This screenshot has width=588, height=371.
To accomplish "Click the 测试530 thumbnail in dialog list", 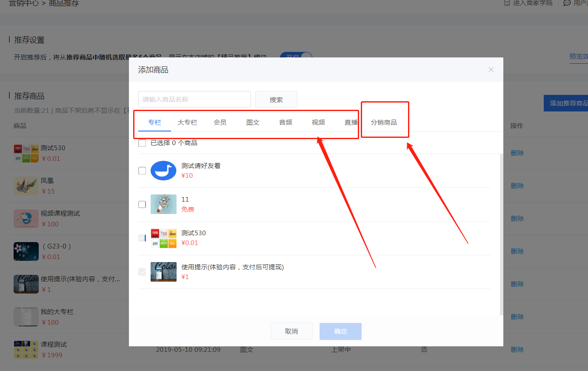I will click(163, 238).
